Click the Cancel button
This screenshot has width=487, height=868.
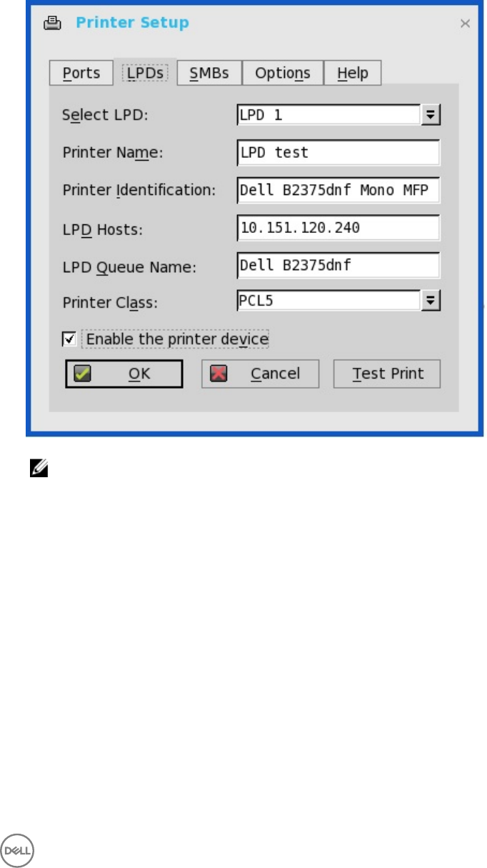(260, 374)
